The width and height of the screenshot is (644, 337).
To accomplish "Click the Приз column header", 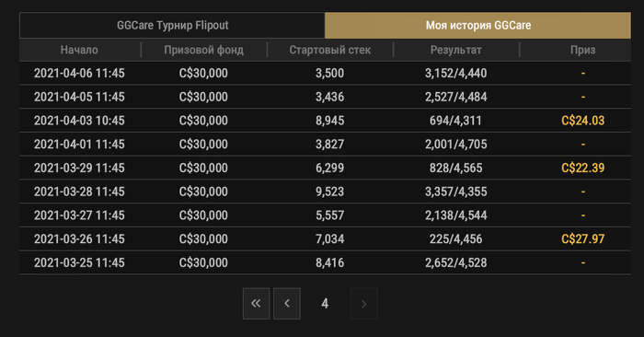I will (x=582, y=50).
